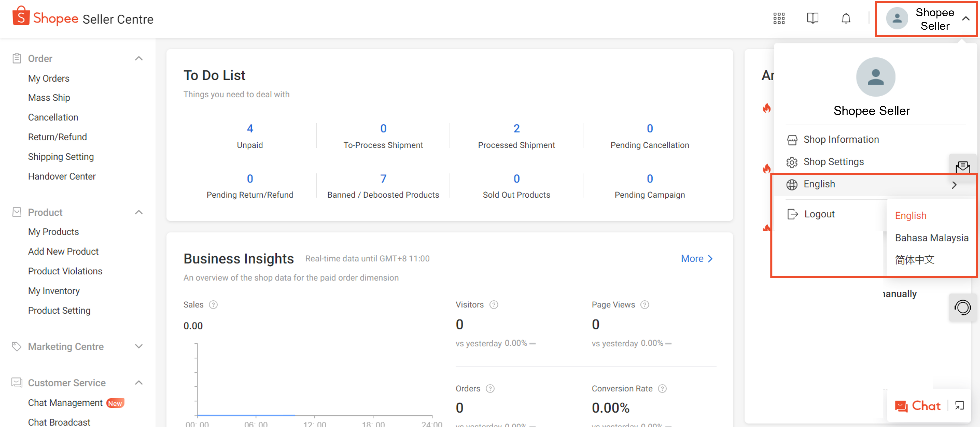Viewport: 980px width, 427px height.
Task: Click the Sales help question mark icon
Action: (x=213, y=305)
